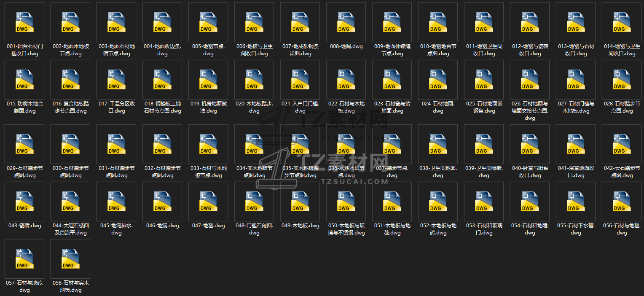Click the 024-石材地面.dwg file icon

tap(438, 80)
